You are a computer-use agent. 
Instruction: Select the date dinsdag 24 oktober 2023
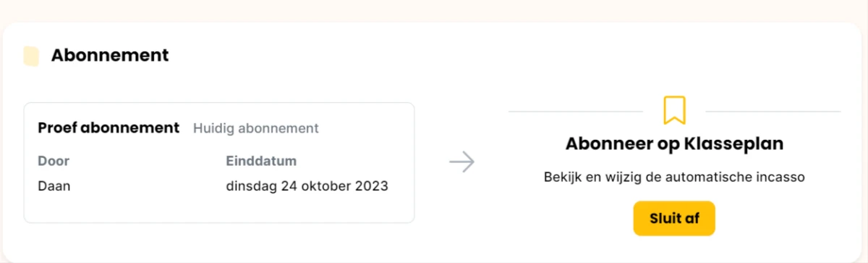(x=307, y=186)
